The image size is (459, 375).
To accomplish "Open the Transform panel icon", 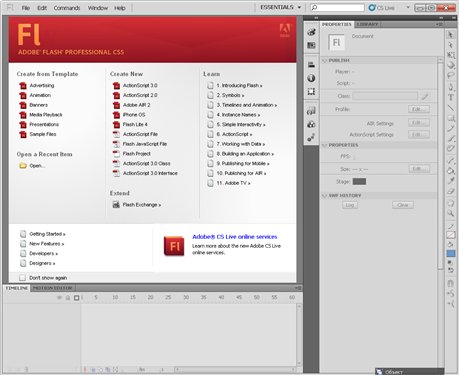I will [x=311, y=91].
